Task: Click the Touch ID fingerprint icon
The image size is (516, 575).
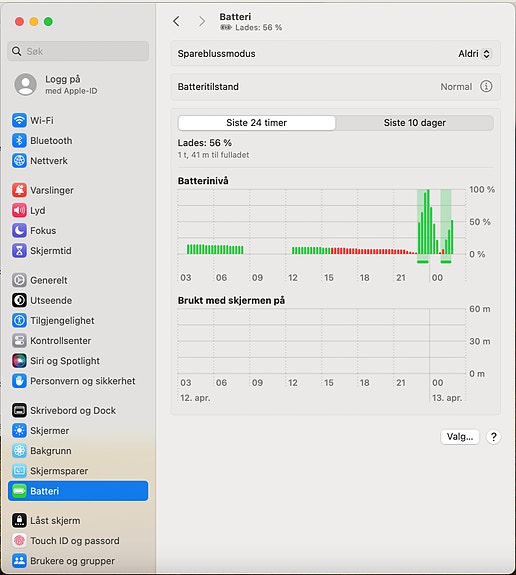Action: 19,540
